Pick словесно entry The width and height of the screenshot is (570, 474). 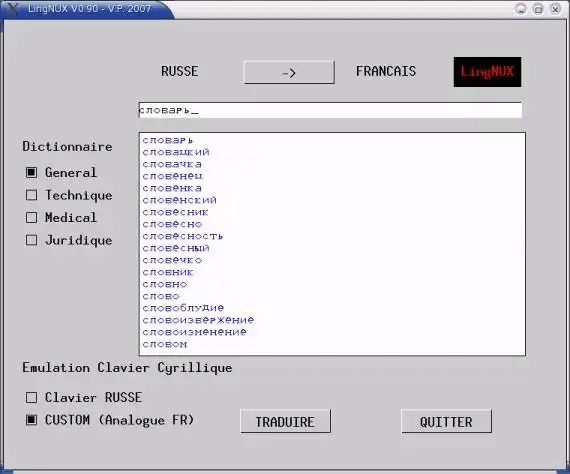point(172,224)
